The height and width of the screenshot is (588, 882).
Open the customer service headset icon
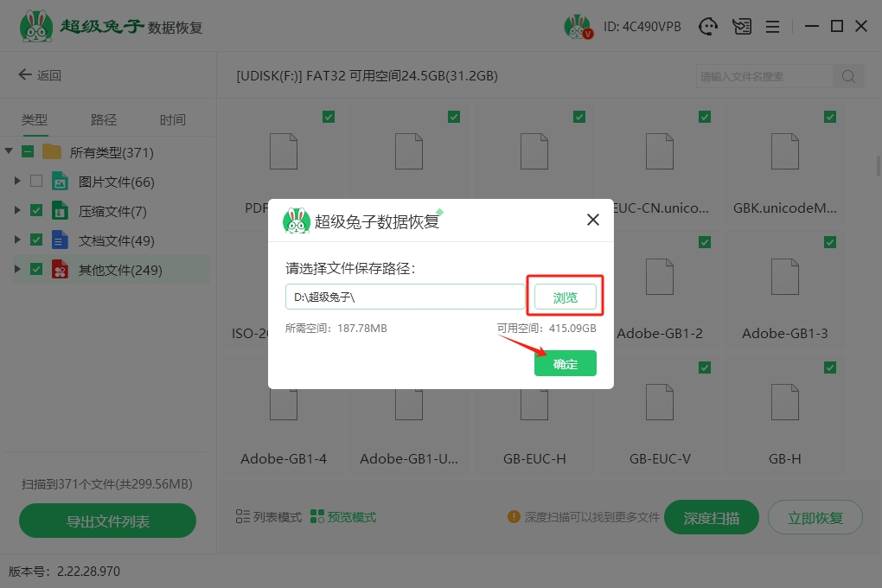click(708, 27)
